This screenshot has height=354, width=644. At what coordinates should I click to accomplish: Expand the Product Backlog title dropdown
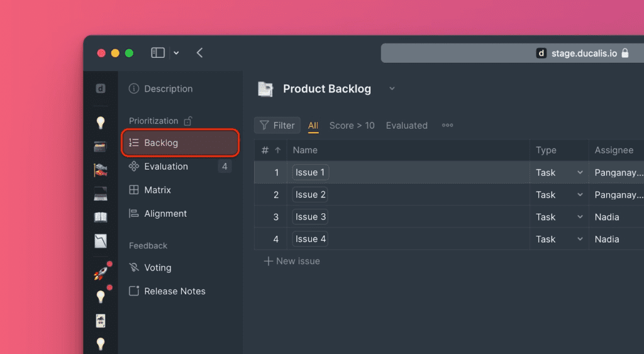(x=392, y=89)
